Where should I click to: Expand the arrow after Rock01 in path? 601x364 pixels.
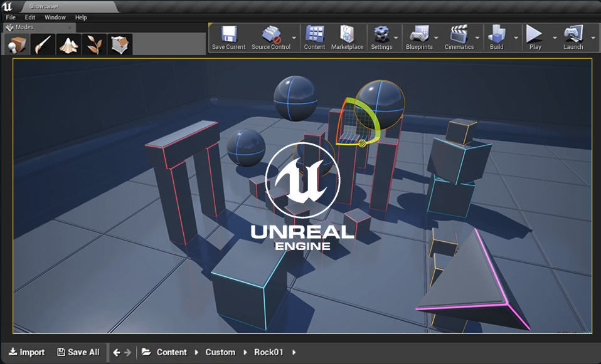pos(294,353)
